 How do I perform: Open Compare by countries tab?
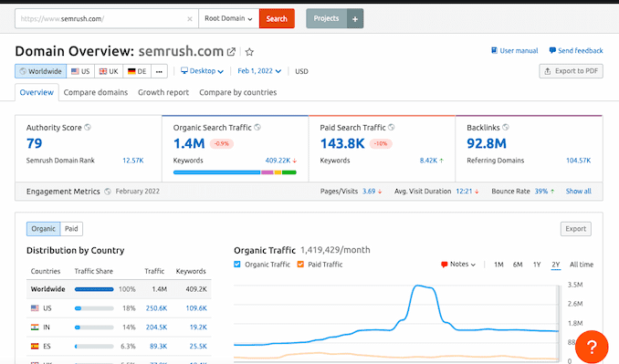tap(238, 92)
